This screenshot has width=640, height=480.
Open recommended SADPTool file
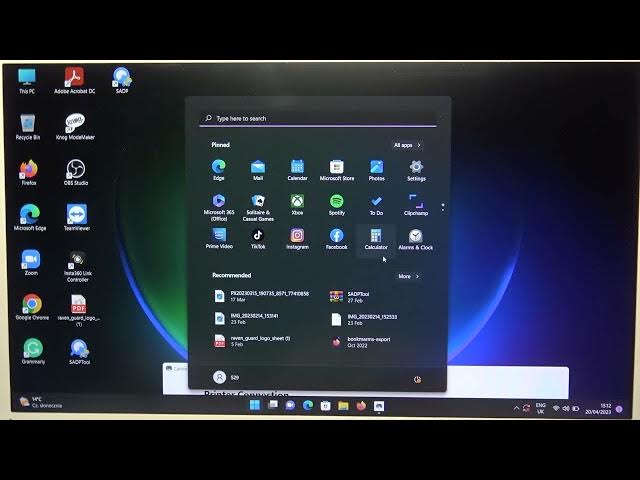click(x=350, y=297)
